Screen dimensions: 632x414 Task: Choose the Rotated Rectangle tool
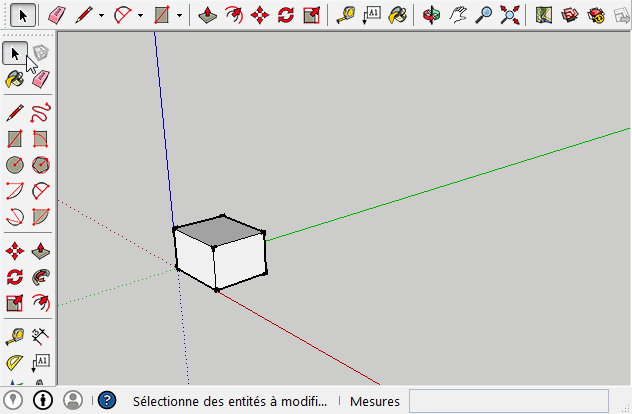[x=41, y=139]
